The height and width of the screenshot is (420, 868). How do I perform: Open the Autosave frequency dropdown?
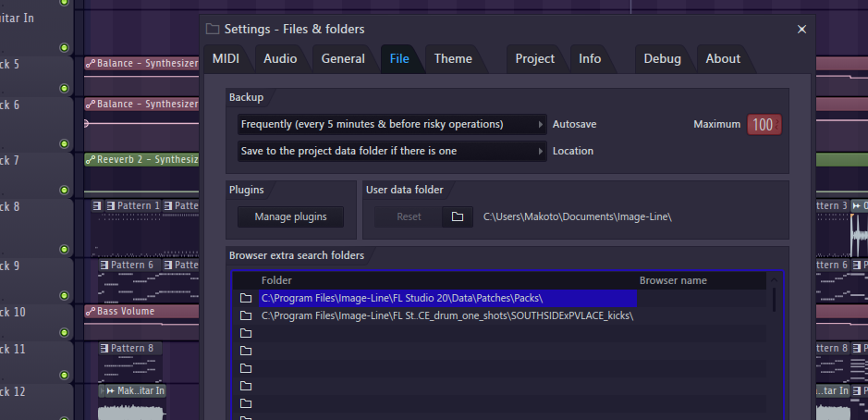(390, 124)
